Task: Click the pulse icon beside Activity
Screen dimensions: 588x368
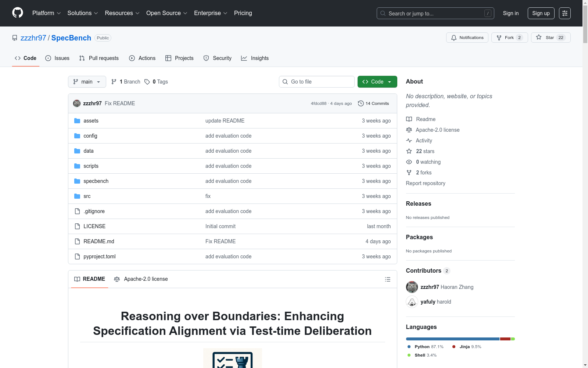Action: (409, 141)
